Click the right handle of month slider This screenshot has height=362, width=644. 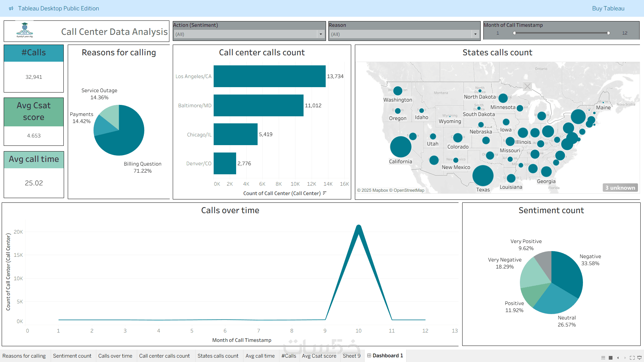point(608,33)
